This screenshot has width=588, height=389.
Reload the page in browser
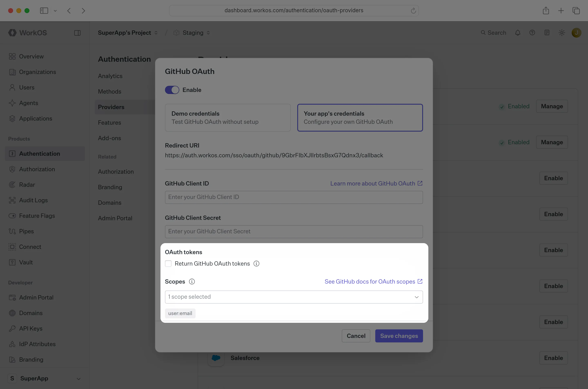[413, 11]
